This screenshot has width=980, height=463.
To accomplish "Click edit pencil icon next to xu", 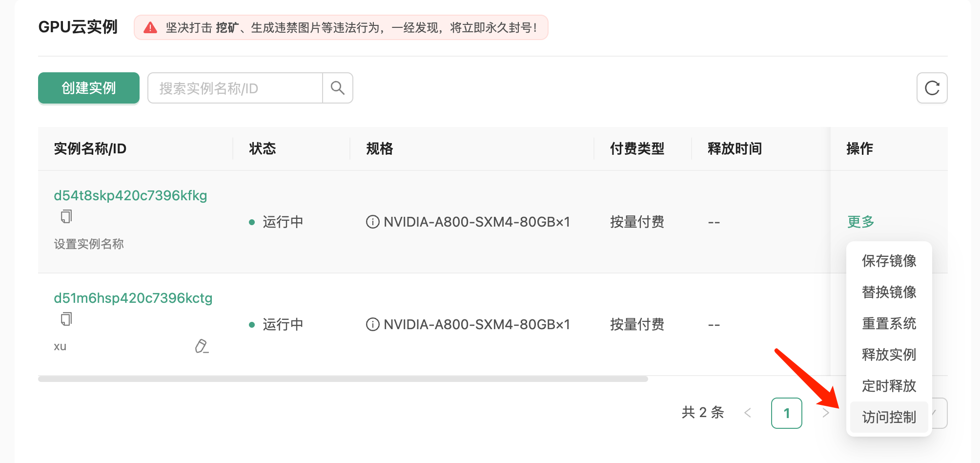I will coord(202,346).
